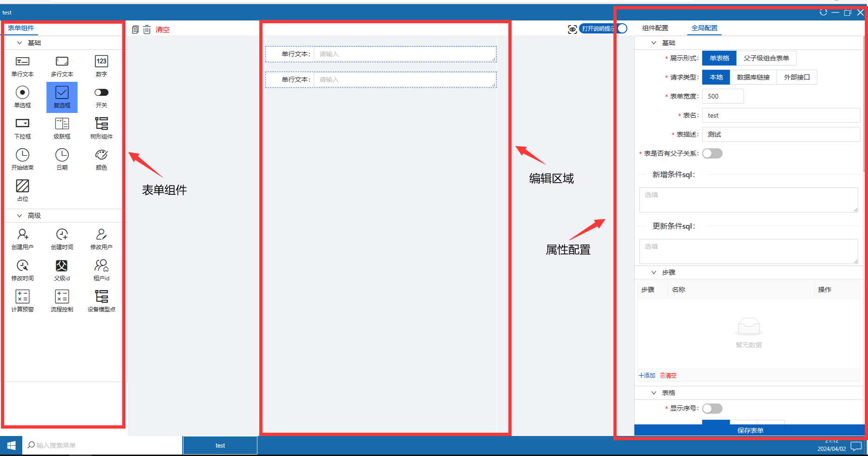
Task: Click the red 清空 text in toolbar
Action: pyautogui.click(x=163, y=30)
